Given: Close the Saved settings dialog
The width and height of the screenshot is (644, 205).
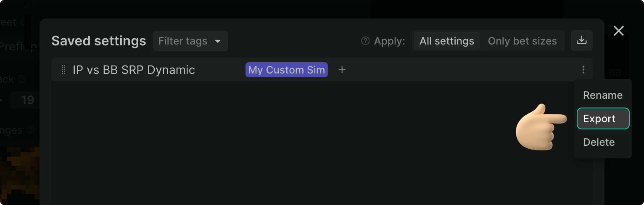Looking at the screenshot, I should pyautogui.click(x=618, y=31).
